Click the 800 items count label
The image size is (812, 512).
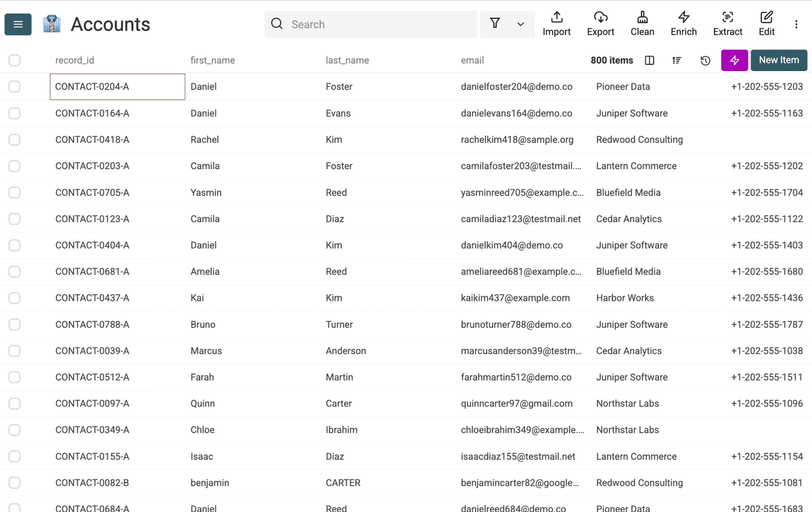coord(612,60)
